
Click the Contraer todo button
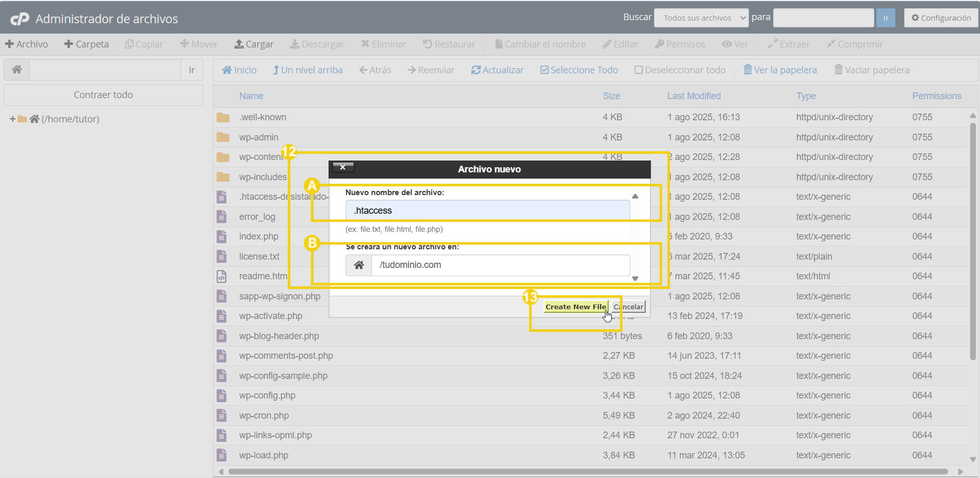point(103,95)
